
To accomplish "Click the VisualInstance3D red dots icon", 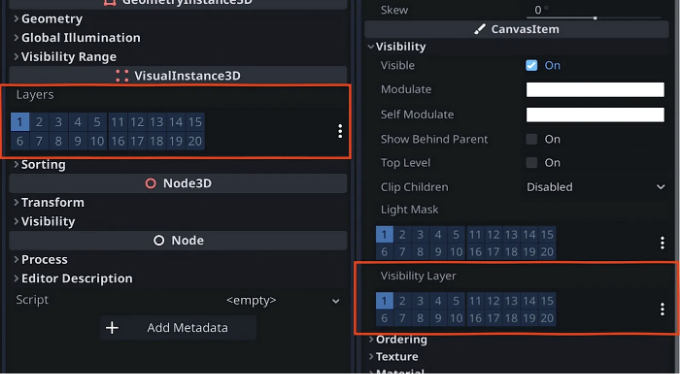I will point(122,76).
